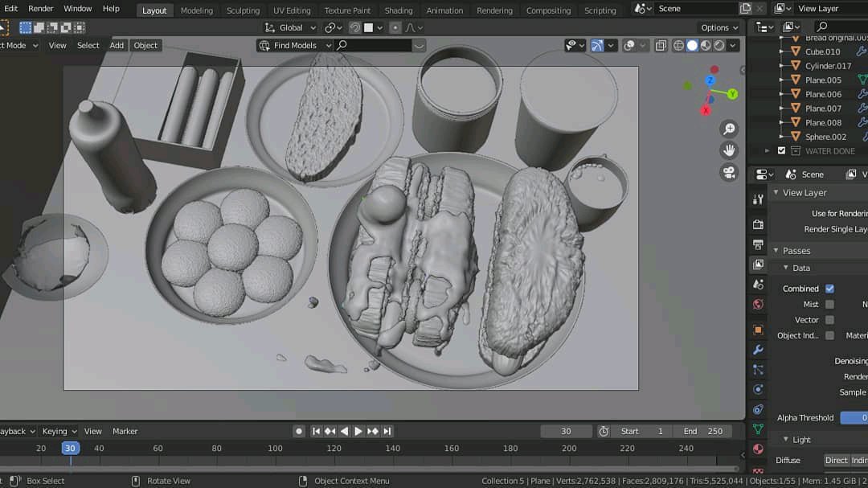Toggle the WATER DONE collection checkbox
Image resolution: width=868 pixels, height=488 pixels.
click(782, 150)
